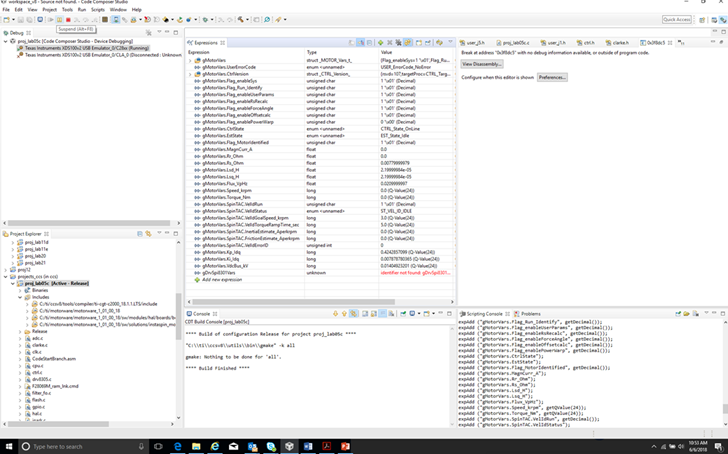
Task: Click Add new expression row
Action: pyautogui.click(x=221, y=280)
